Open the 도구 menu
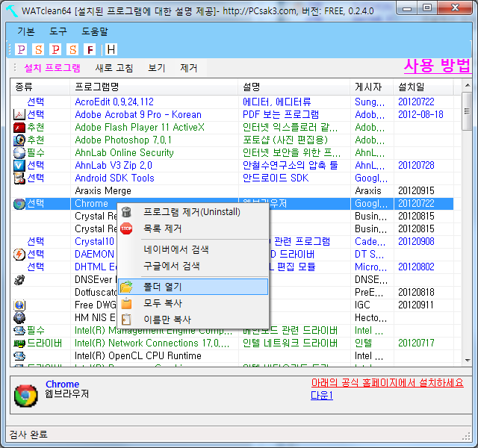This screenshot has height=448, width=478. [58, 31]
